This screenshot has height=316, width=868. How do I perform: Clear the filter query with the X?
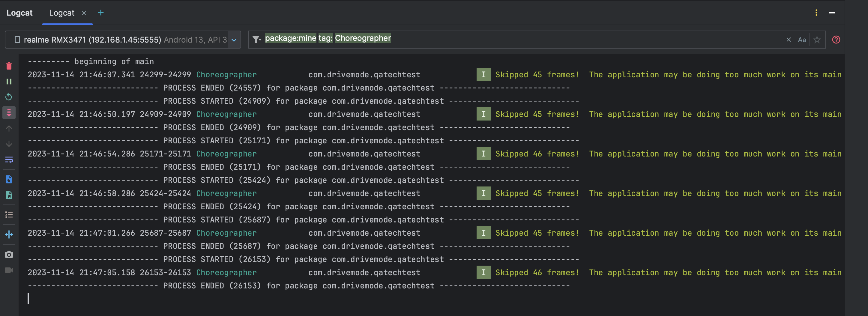pyautogui.click(x=789, y=39)
